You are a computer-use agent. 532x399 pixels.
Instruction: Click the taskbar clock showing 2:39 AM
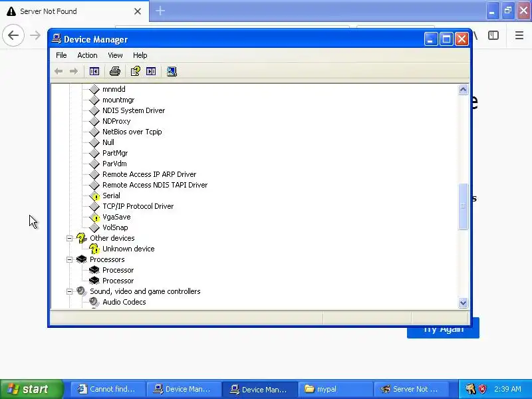tap(507, 389)
